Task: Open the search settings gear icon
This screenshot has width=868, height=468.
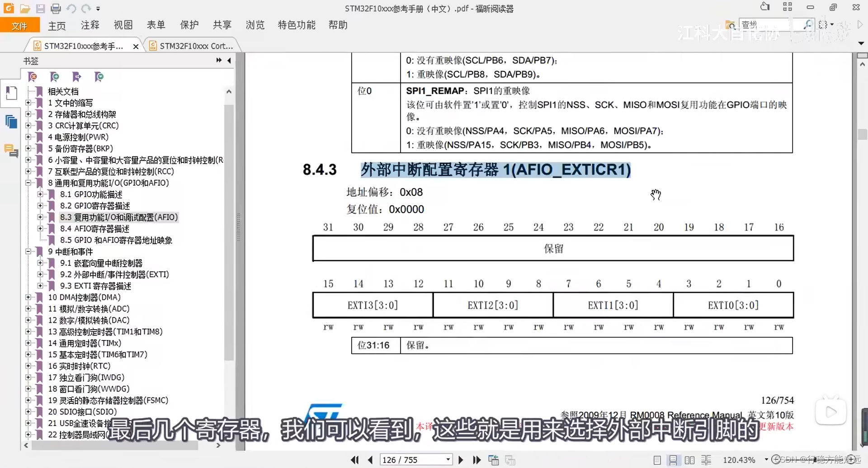Action: click(823, 25)
